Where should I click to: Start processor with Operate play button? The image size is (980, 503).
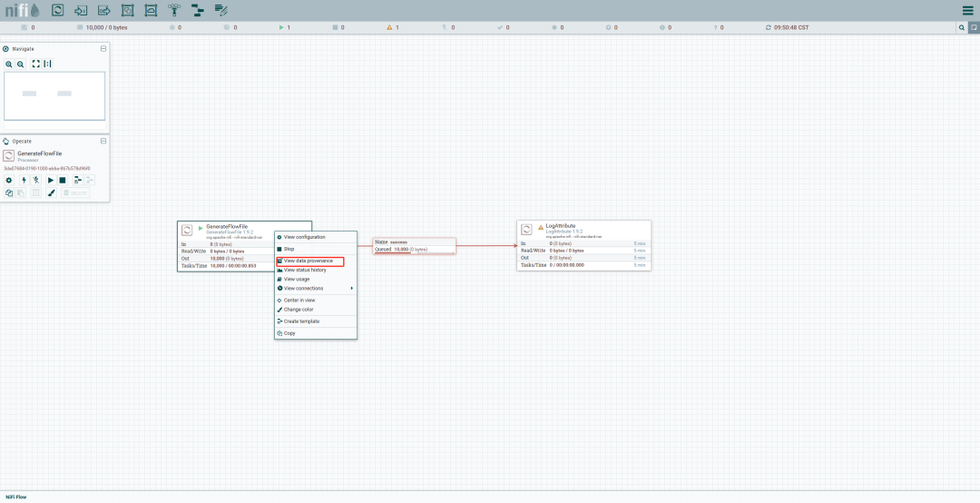coord(51,180)
